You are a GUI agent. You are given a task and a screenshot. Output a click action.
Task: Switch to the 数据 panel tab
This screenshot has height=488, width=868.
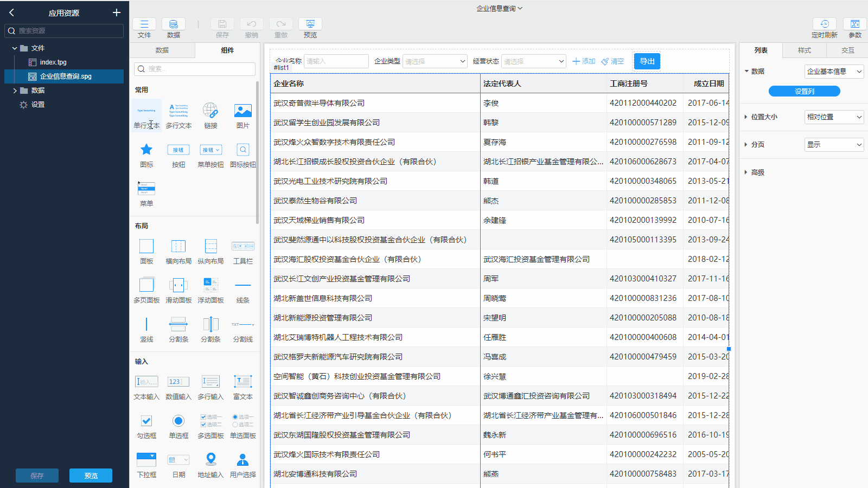(x=162, y=50)
